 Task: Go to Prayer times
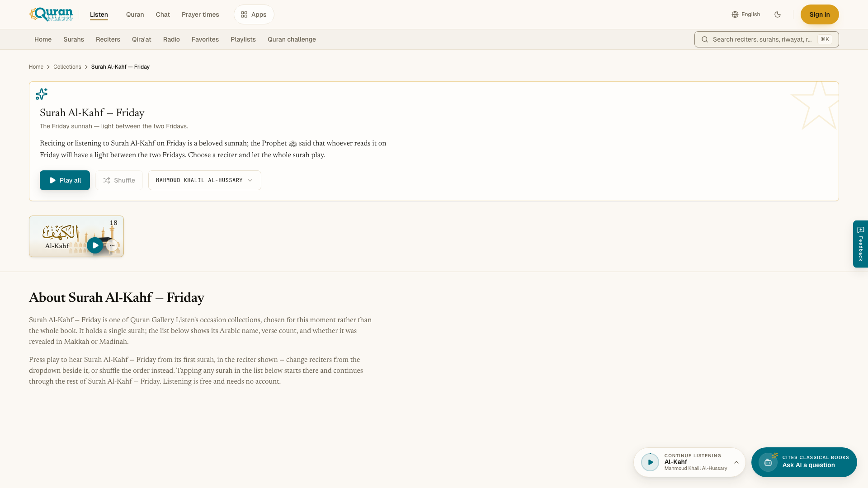tap(200, 14)
